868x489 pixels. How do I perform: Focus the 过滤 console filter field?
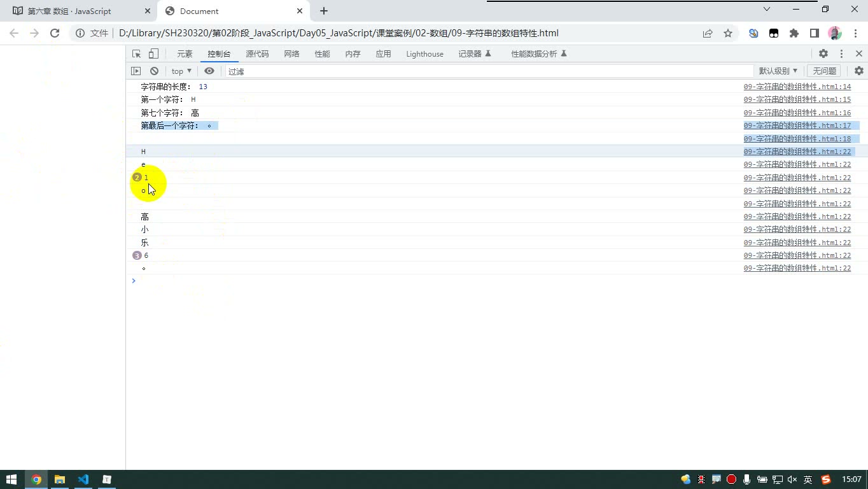(489, 71)
